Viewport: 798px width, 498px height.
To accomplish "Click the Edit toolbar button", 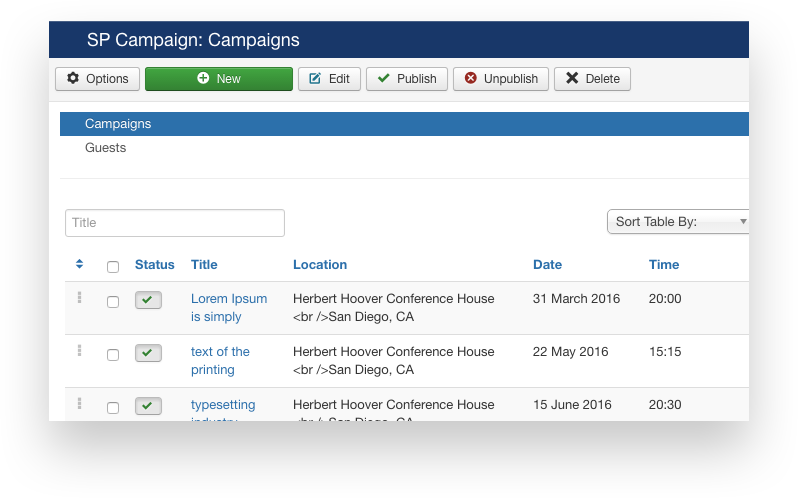I will click(x=329, y=79).
